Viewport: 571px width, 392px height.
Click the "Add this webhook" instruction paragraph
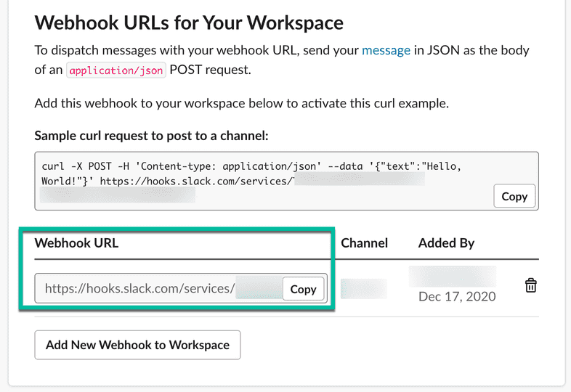pyautogui.click(x=241, y=103)
